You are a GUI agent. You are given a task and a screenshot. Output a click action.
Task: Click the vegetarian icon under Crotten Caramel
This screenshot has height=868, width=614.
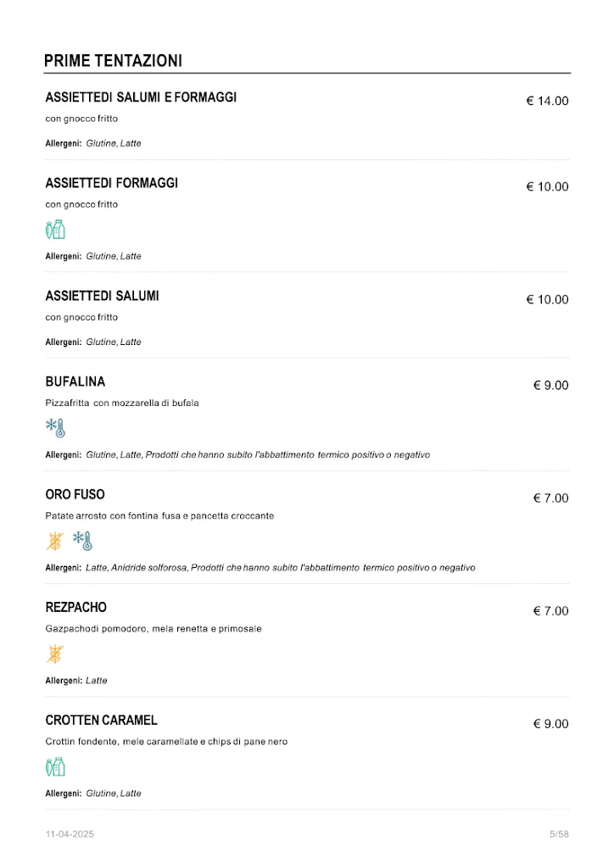click(x=55, y=767)
